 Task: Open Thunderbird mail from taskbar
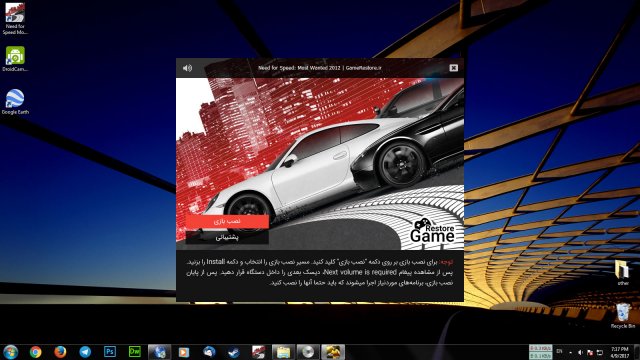coord(209,352)
